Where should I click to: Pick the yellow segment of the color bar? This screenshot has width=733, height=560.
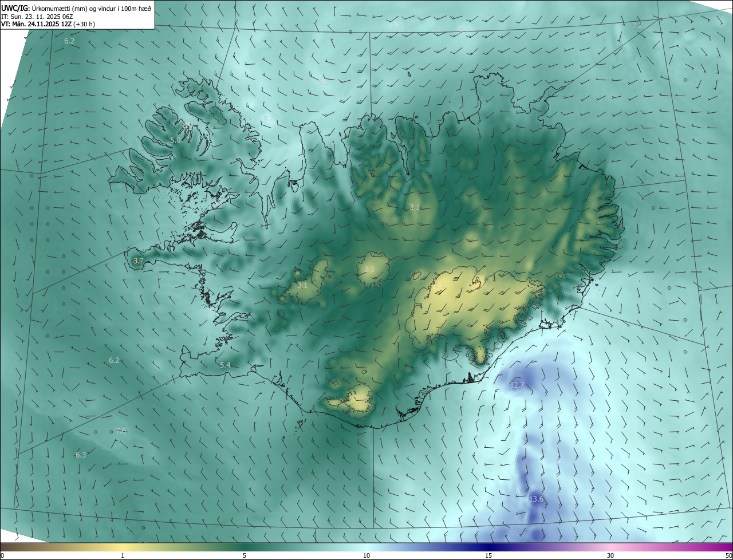tap(123, 547)
